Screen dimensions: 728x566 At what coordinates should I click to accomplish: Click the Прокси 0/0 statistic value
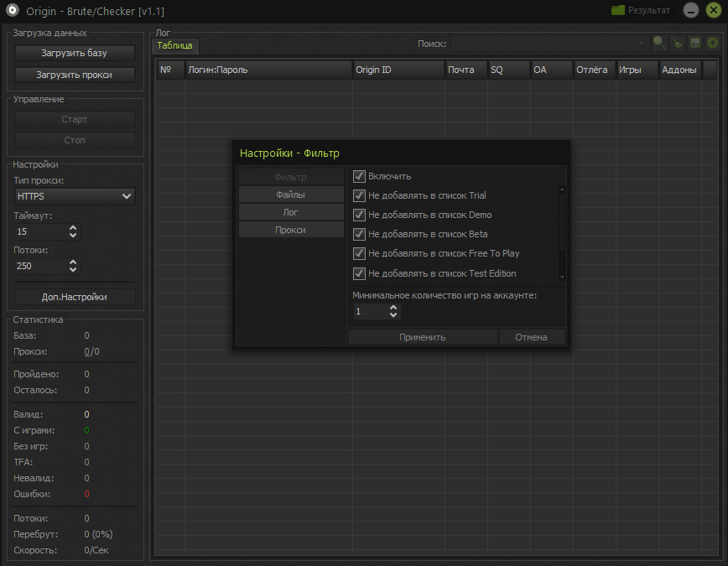point(91,351)
